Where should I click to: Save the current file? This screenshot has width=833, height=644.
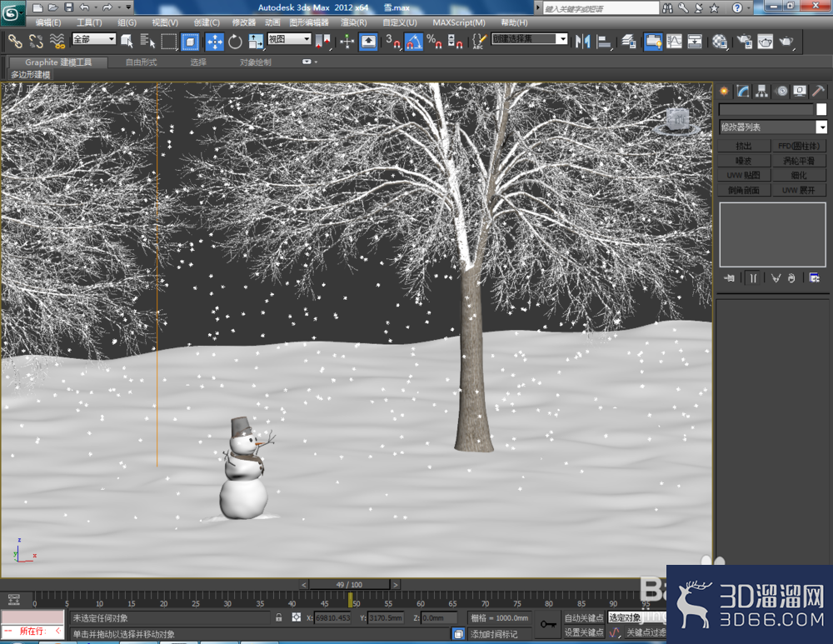68,7
